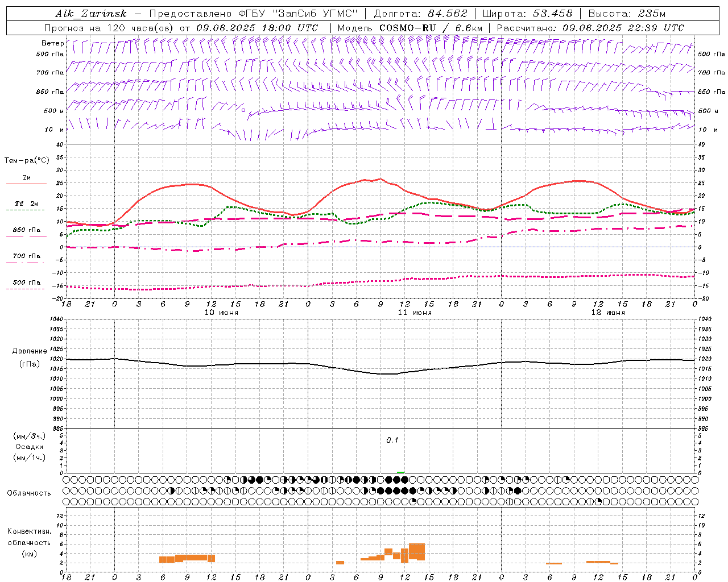The height and width of the screenshot is (582, 728).
Task: Select the (гПа) unit label under Давление
Action: coord(30,364)
